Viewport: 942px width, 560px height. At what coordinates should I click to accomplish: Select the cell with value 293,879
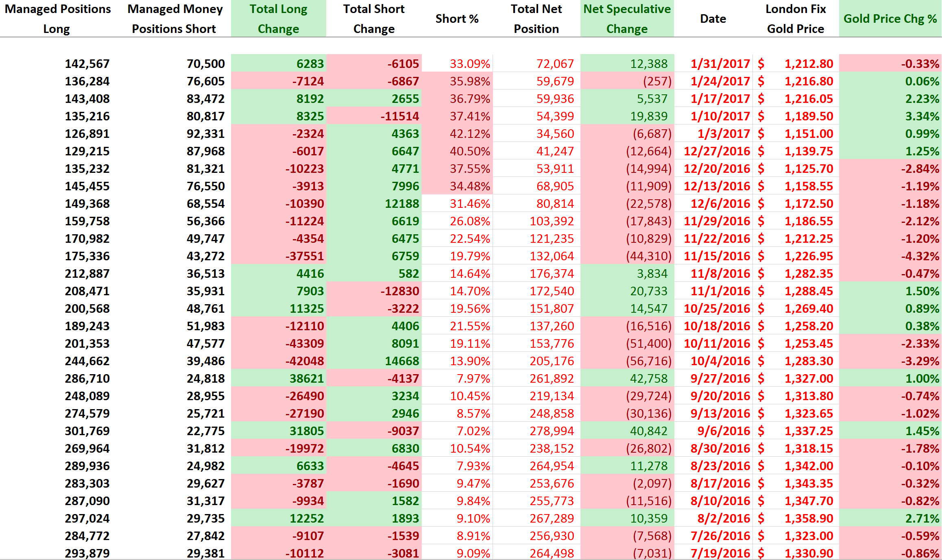[x=87, y=553]
